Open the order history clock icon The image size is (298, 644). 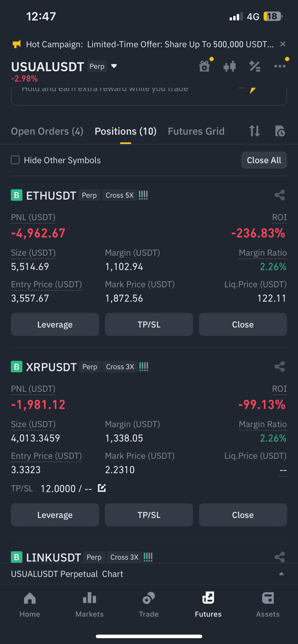(x=280, y=131)
